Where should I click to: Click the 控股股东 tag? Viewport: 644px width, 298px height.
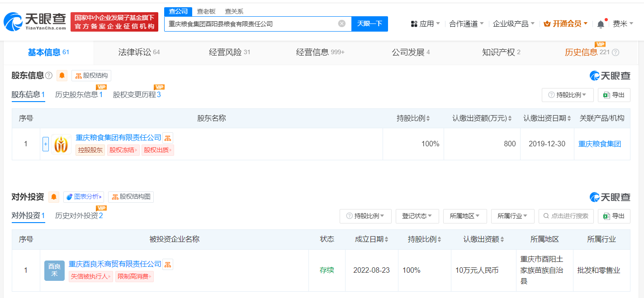pyautogui.click(x=90, y=150)
